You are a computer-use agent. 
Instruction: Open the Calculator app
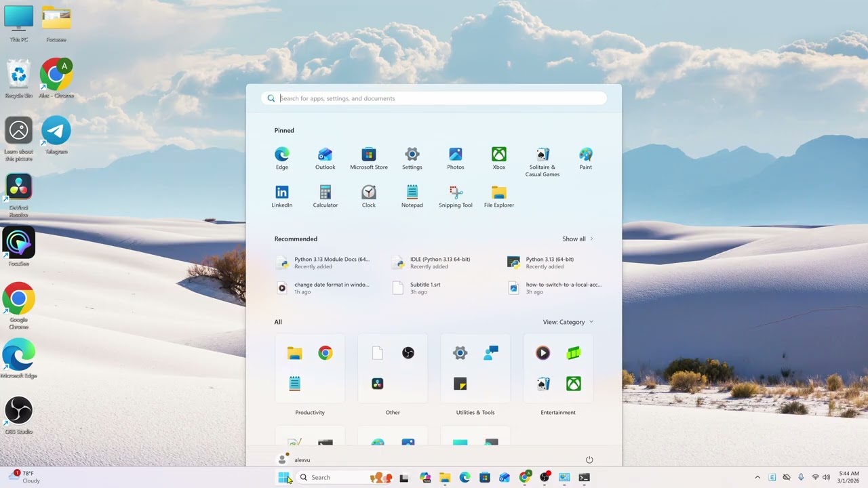click(325, 197)
